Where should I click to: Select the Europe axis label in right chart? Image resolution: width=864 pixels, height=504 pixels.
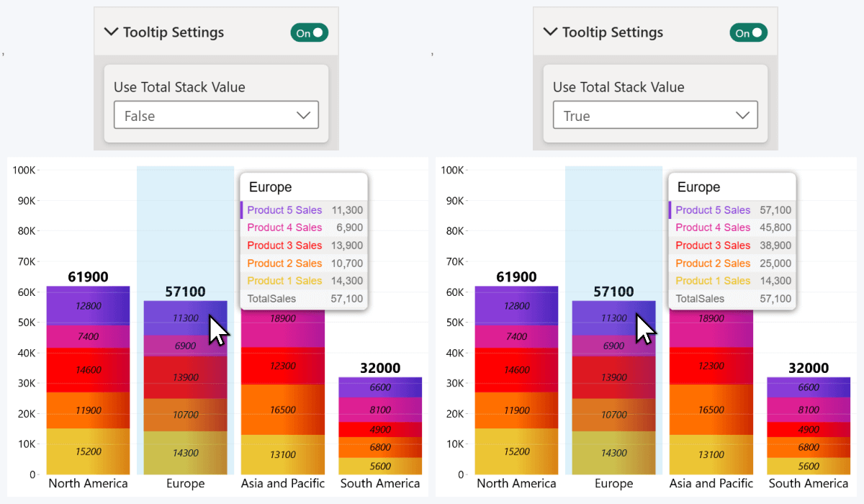tap(613, 483)
